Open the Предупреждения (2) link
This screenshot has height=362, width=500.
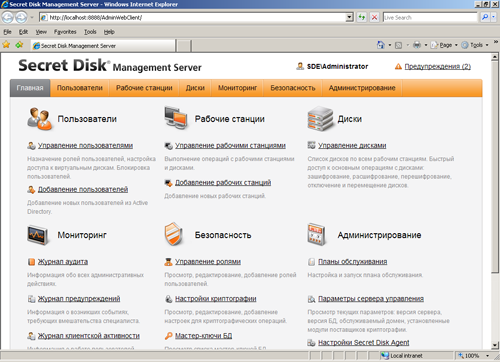tap(438, 67)
